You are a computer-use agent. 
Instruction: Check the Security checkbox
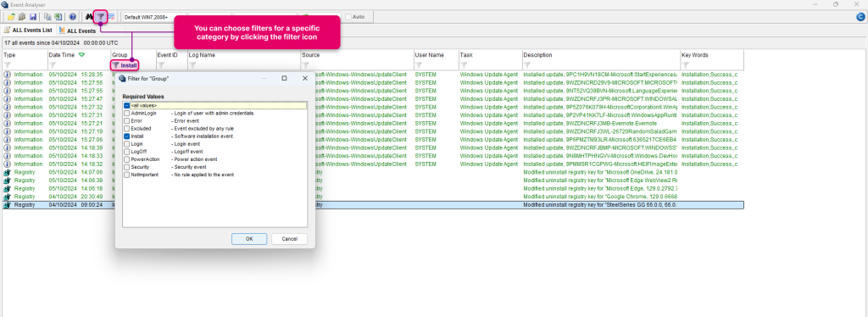127,167
